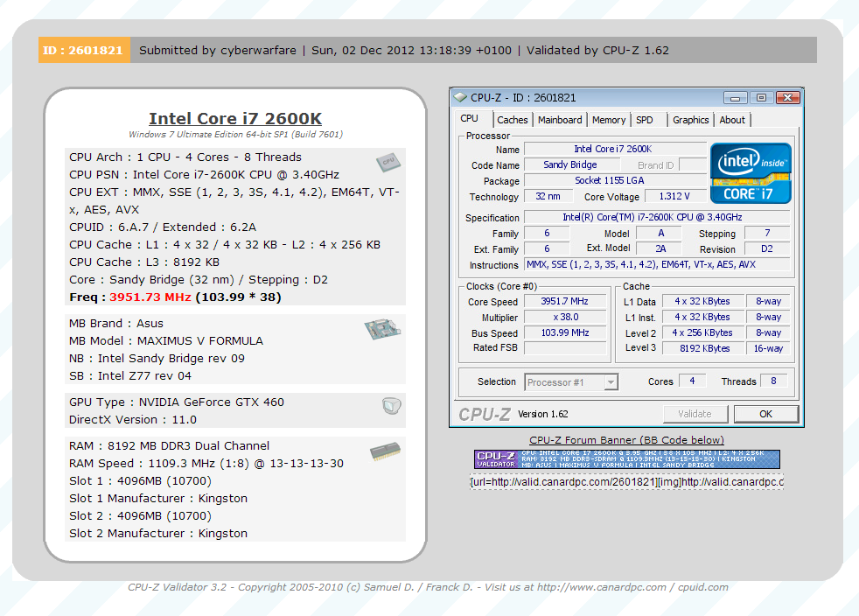Click the CPUID : 6.A.7 / Extended line
The width and height of the screenshot is (859, 616).
pyautogui.click(x=163, y=227)
